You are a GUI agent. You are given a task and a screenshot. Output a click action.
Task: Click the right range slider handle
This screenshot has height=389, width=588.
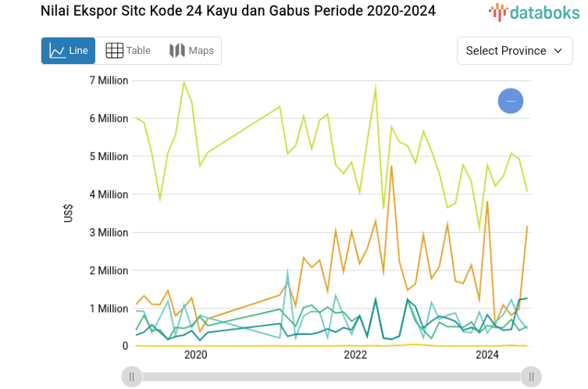531,377
